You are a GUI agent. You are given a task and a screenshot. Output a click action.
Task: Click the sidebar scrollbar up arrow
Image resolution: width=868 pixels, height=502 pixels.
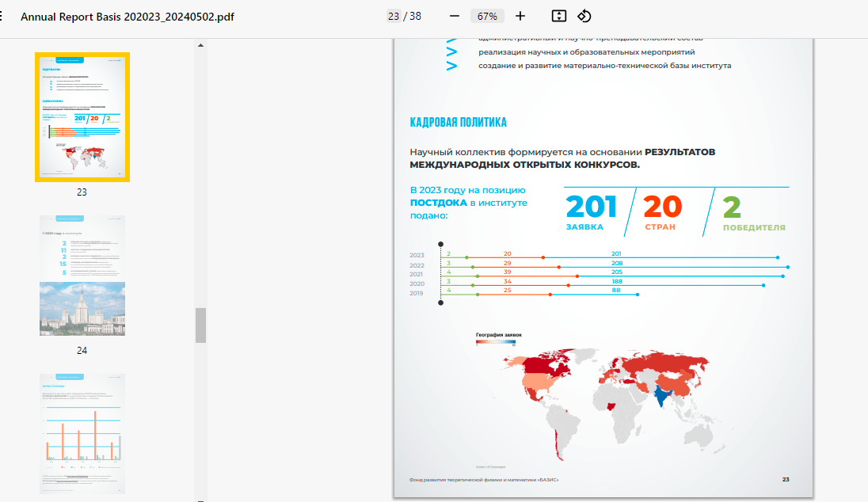(200, 45)
